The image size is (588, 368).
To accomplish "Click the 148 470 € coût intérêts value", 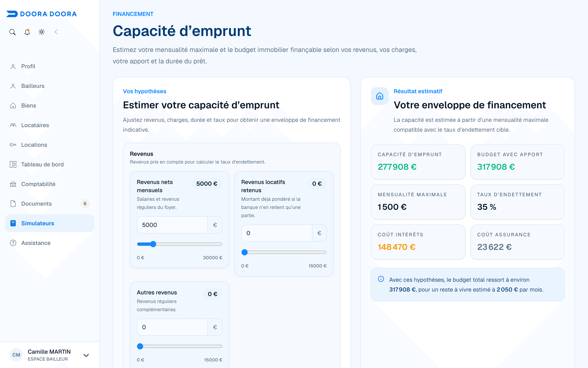I will (396, 247).
